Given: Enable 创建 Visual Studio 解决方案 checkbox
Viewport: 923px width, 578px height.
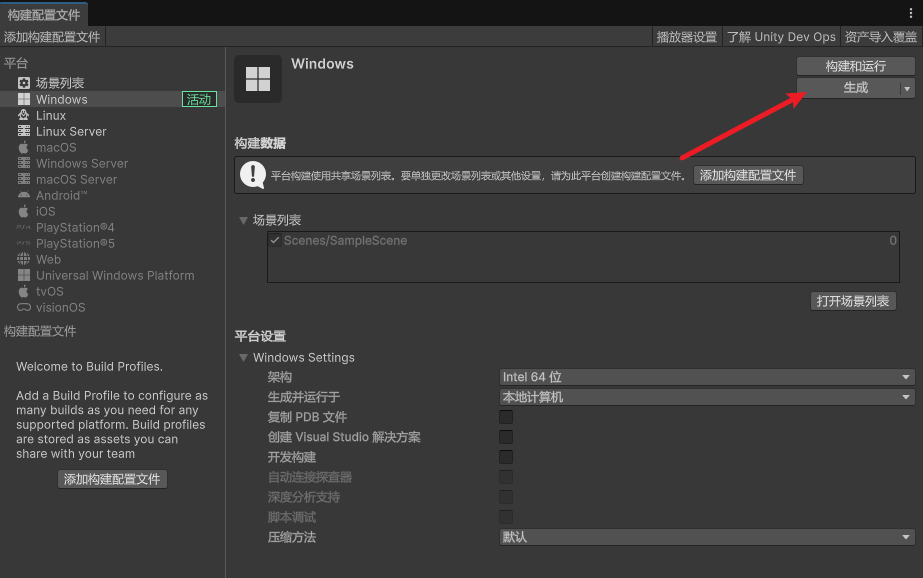Looking at the screenshot, I should click(x=506, y=437).
